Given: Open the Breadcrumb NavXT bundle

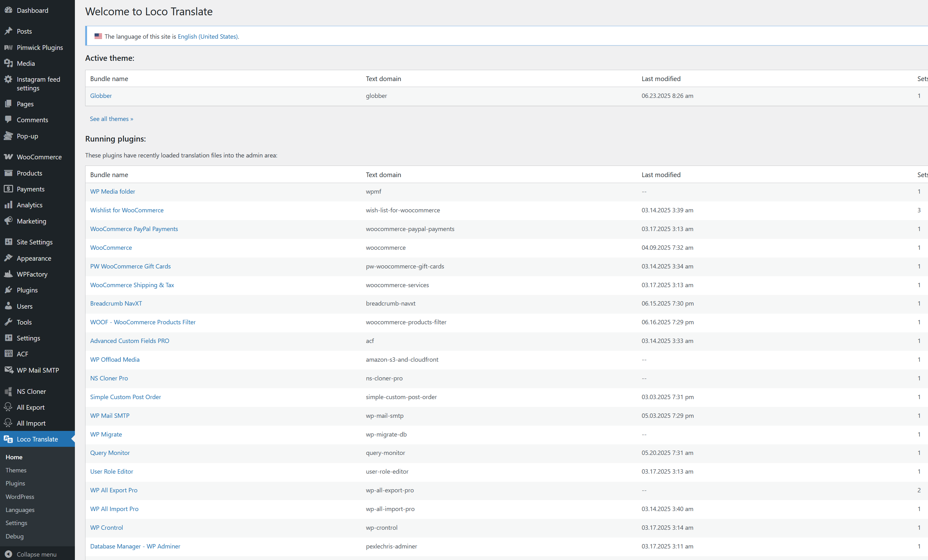Looking at the screenshot, I should pyautogui.click(x=116, y=303).
